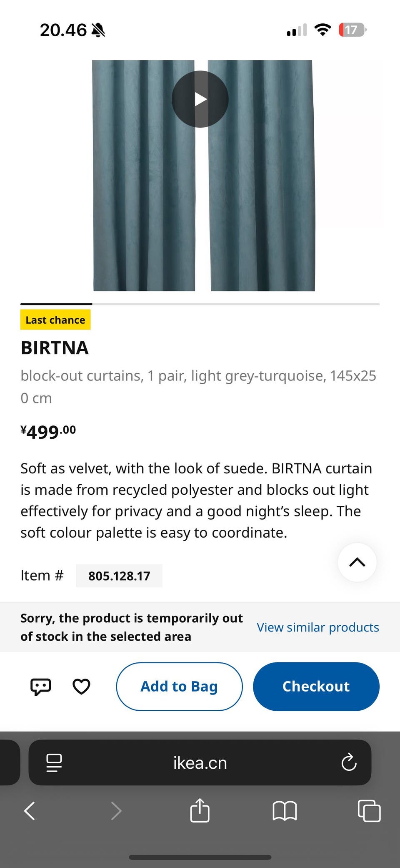Open Safari bookmarks book icon
The height and width of the screenshot is (868, 400).
click(285, 811)
